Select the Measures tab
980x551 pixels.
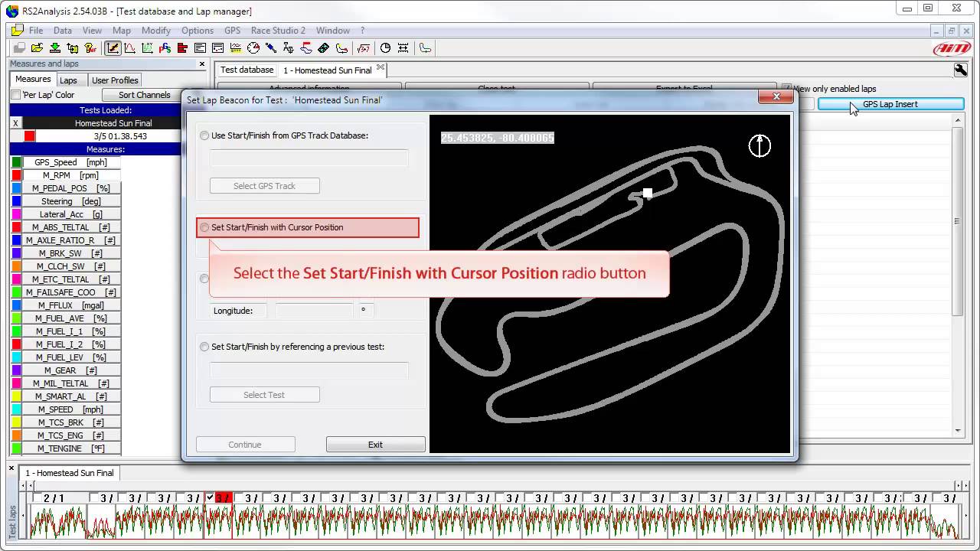[33, 80]
